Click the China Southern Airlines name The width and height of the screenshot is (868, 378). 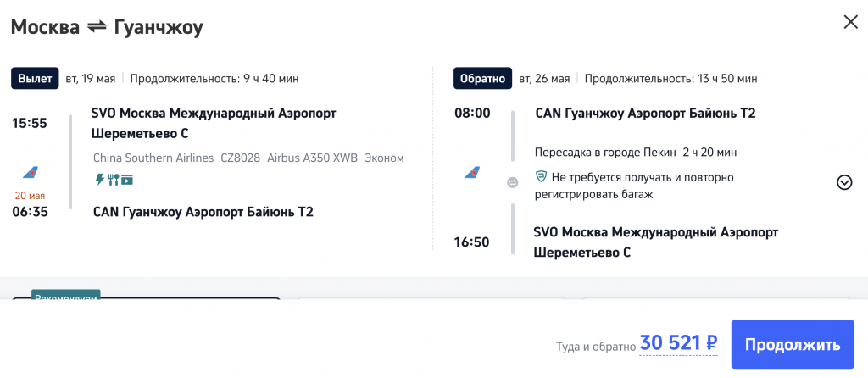152,158
